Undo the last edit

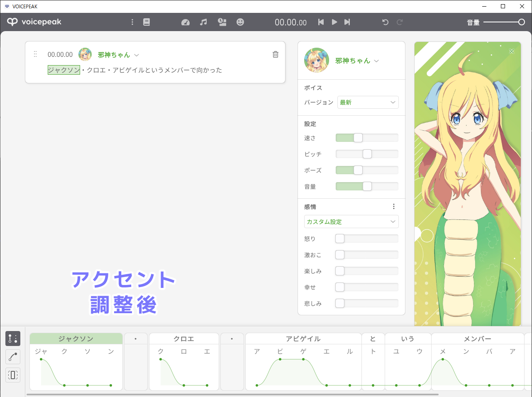coord(385,22)
